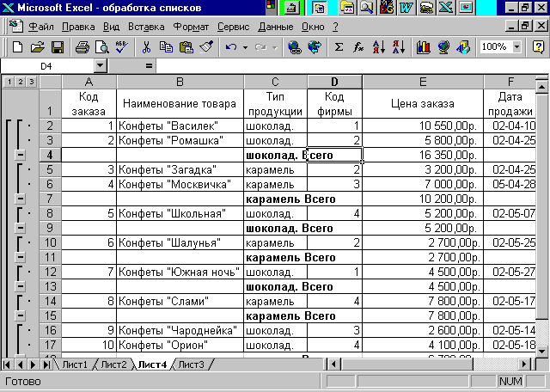This screenshot has width=550, height=392.
Task: Open the Вид menu
Action: (111, 27)
